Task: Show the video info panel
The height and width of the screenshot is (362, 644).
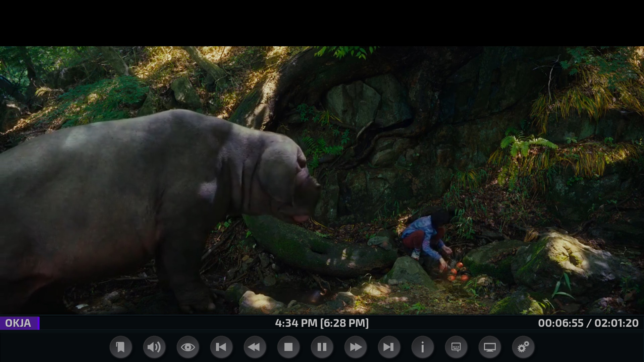Action: pyautogui.click(x=422, y=347)
